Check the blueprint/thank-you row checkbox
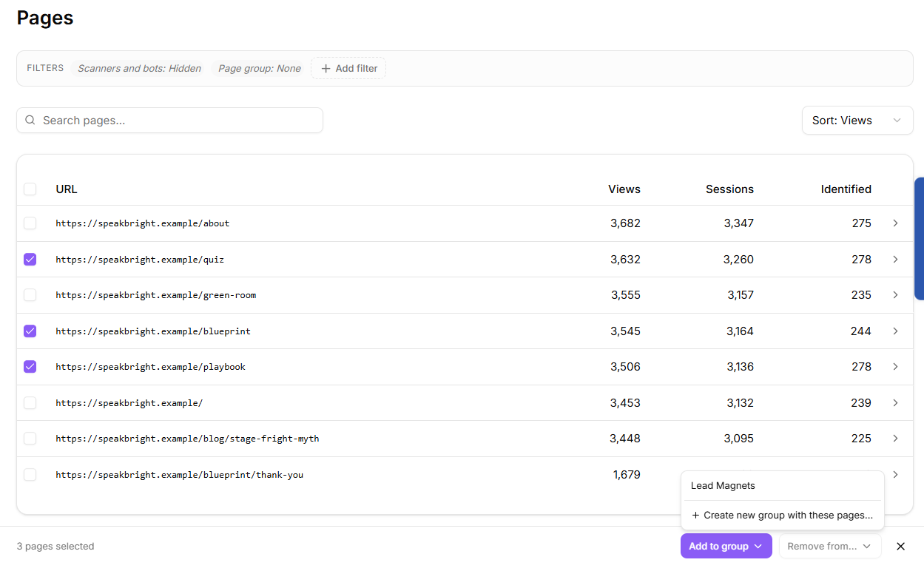The width and height of the screenshot is (924, 571). (30, 475)
